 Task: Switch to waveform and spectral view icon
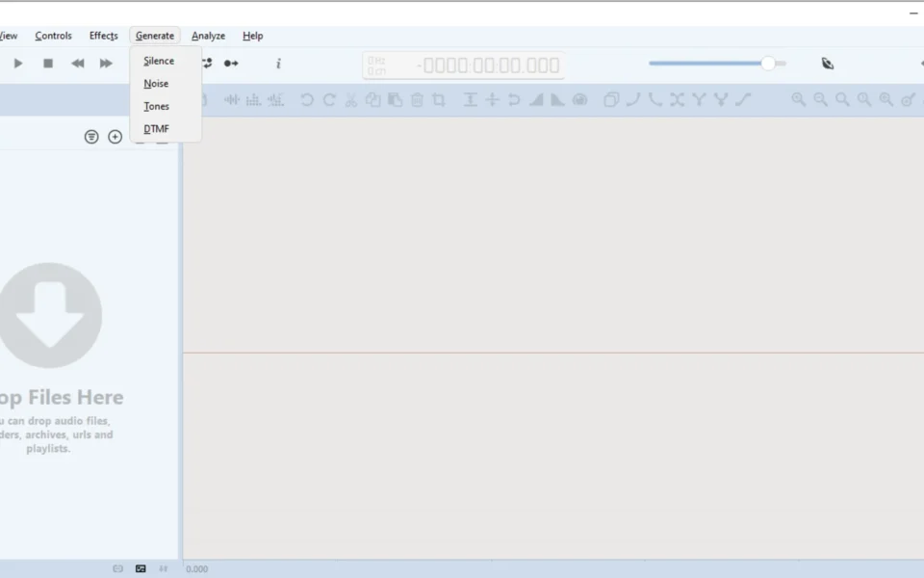coord(275,99)
